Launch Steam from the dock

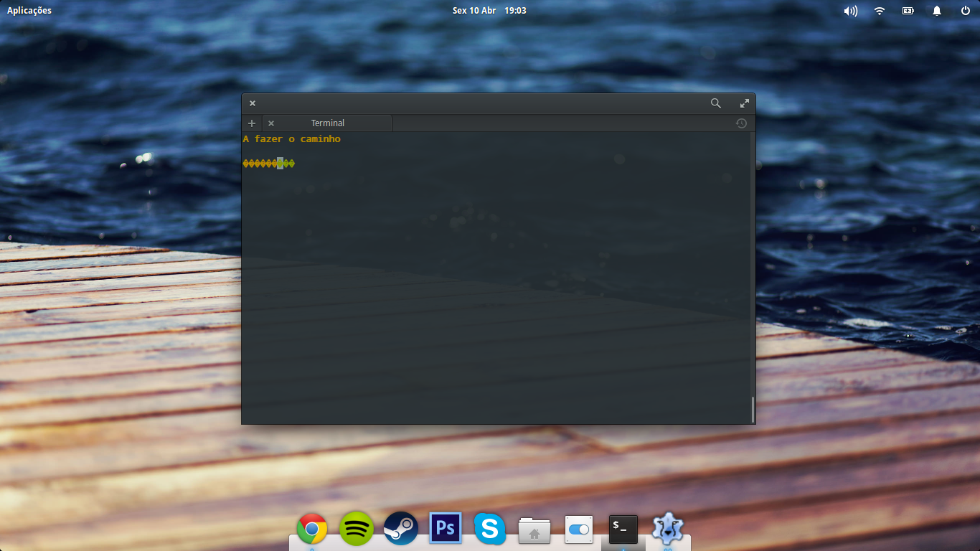point(401,529)
